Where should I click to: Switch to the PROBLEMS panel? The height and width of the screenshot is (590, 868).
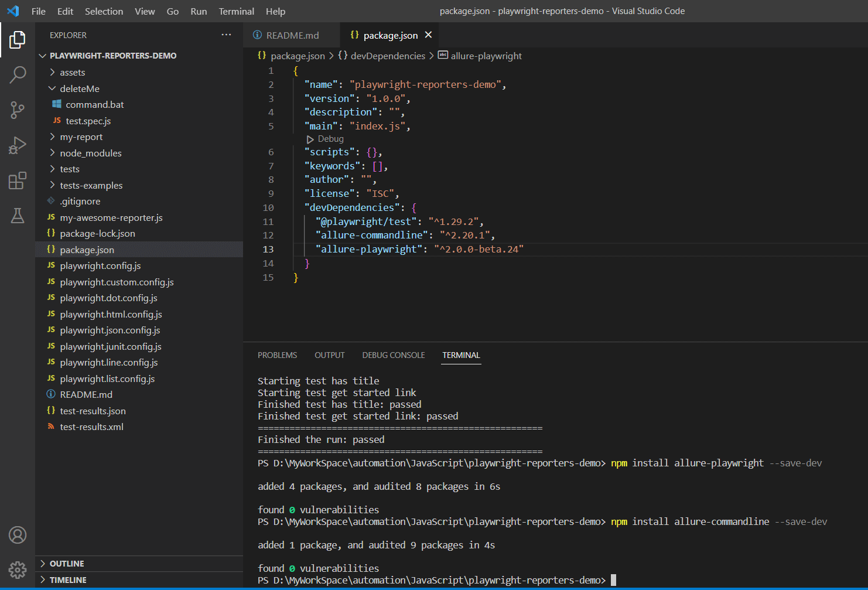click(277, 354)
